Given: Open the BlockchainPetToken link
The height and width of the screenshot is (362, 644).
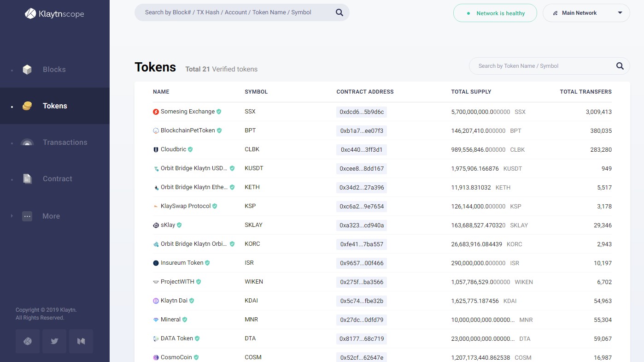Looking at the screenshot, I should [x=187, y=131].
